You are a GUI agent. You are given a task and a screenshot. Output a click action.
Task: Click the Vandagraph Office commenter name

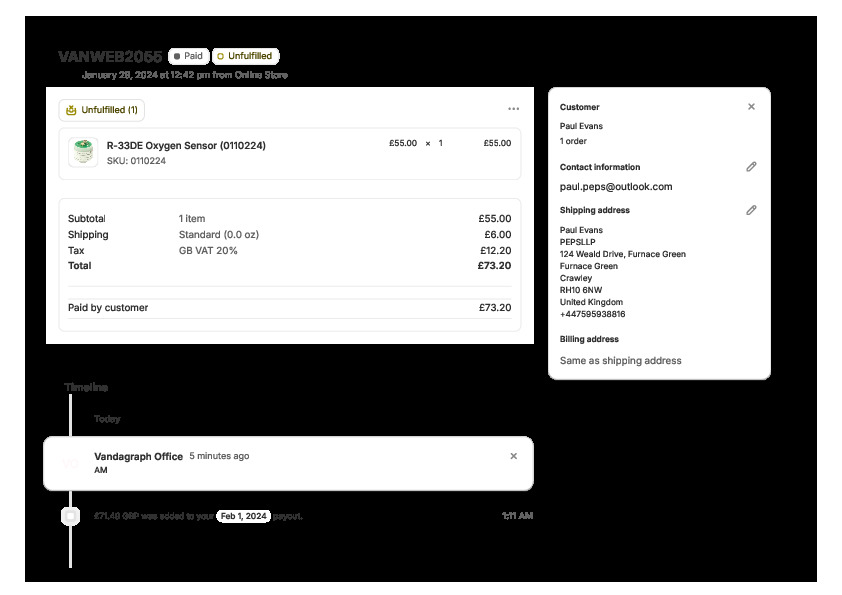coord(138,456)
